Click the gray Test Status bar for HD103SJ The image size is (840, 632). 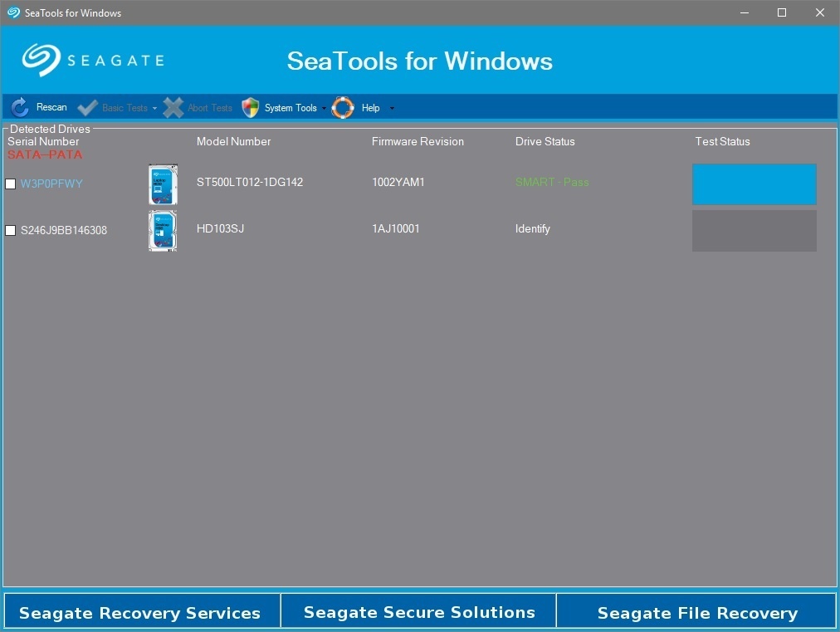755,231
